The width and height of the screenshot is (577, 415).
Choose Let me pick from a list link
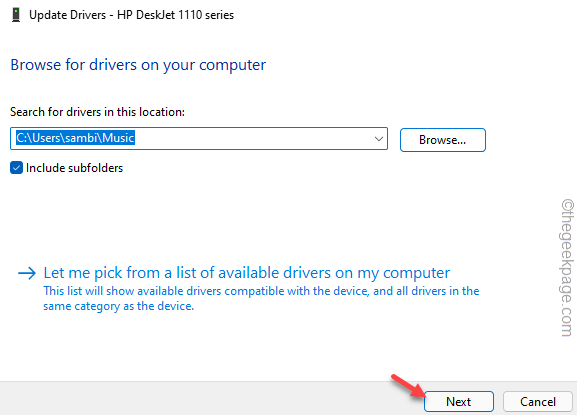tap(247, 273)
